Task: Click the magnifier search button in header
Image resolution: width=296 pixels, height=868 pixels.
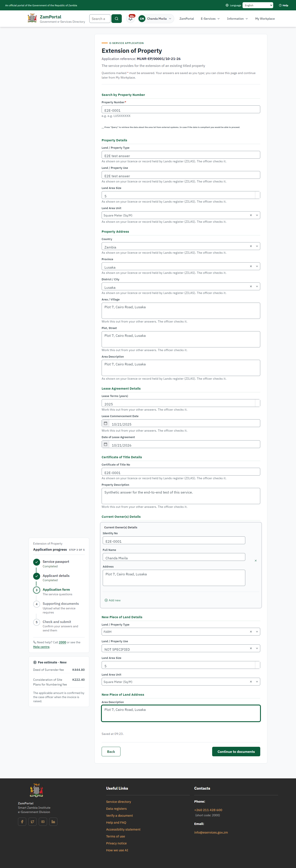Action: pos(116,19)
